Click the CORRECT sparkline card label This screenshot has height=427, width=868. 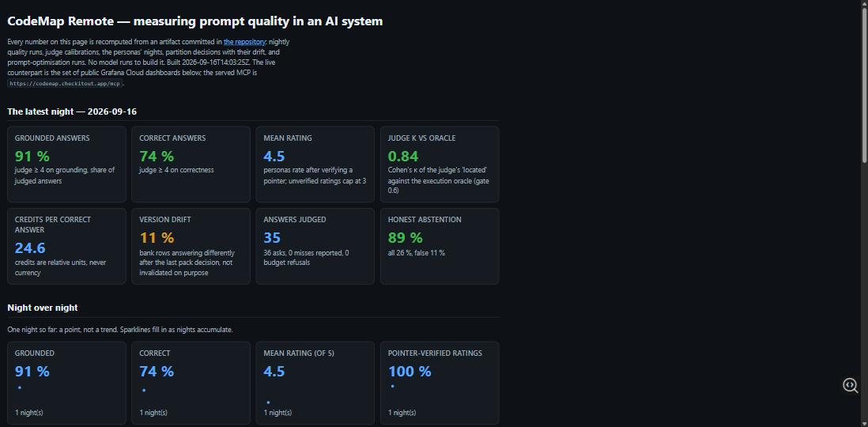click(154, 353)
